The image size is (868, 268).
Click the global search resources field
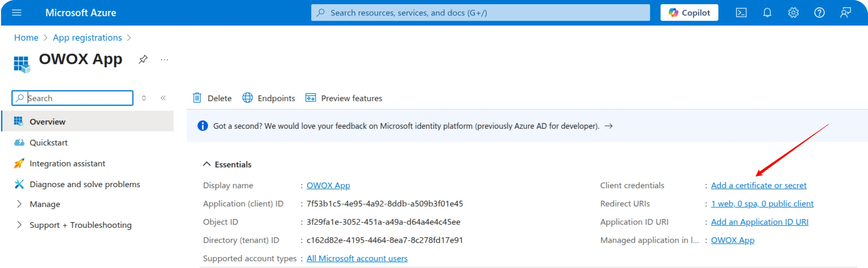coord(480,13)
